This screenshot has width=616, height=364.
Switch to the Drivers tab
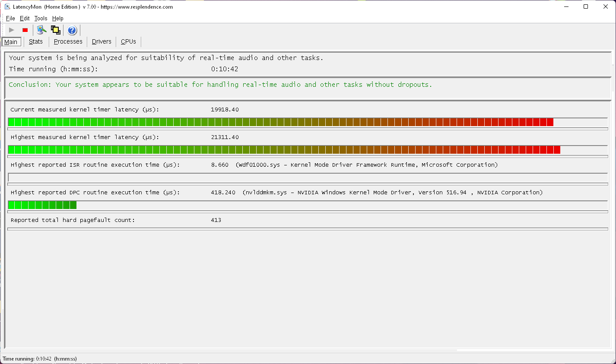pos(102,41)
